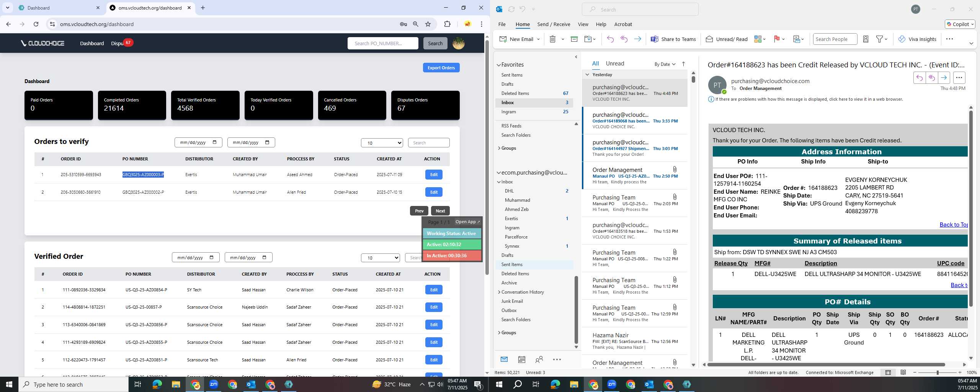The width and height of the screenshot is (980, 392).
Task: Click Forward icon in reading pane header
Action: click(x=944, y=78)
